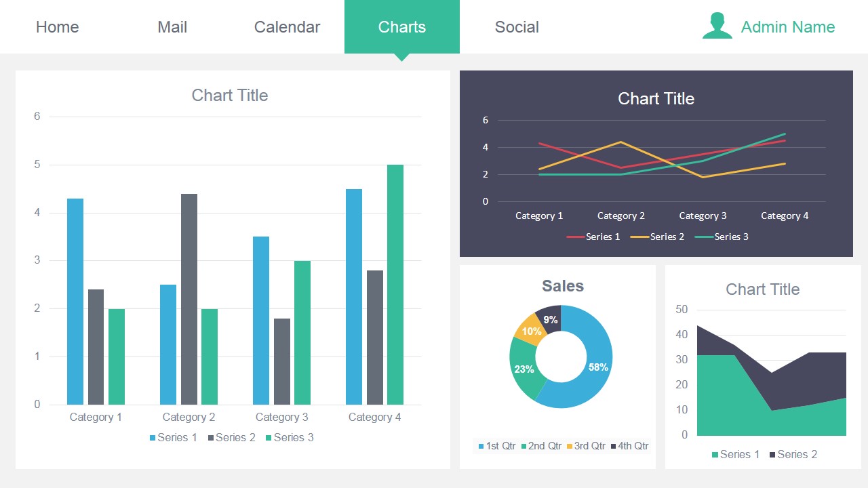Click the Chart Title of the bar chart

pyautogui.click(x=230, y=95)
